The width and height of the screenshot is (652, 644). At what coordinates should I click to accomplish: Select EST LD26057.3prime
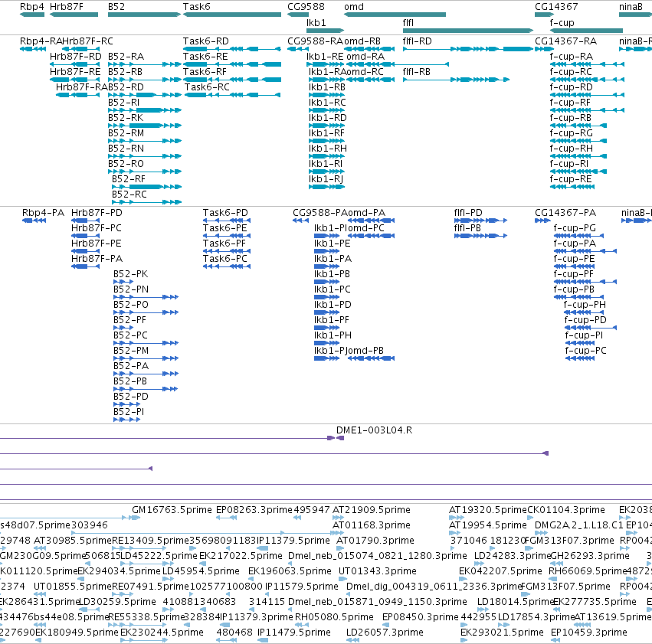pos(385,633)
